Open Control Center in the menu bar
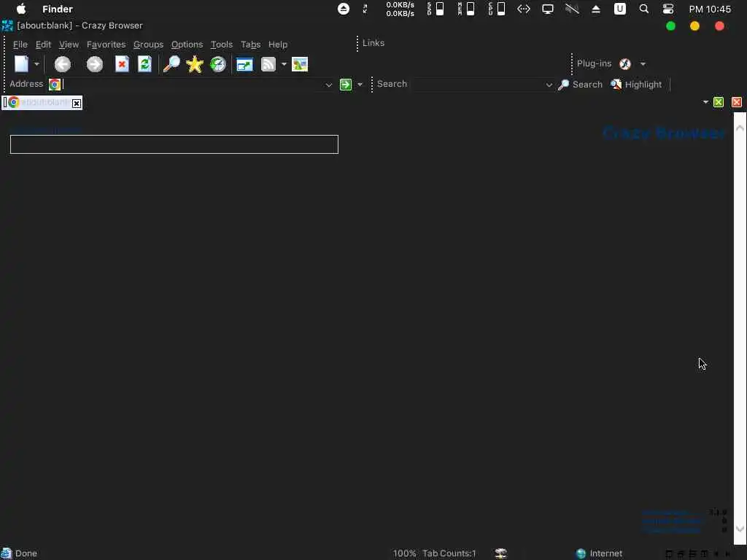747x560 pixels. click(668, 9)
